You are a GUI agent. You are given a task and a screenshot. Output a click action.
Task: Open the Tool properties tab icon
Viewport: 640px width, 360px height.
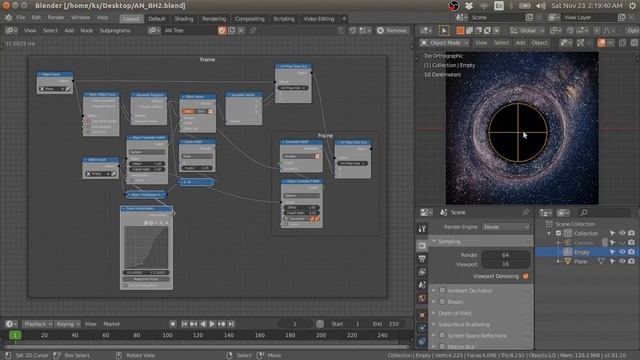pyautogui.click(x=422, y=229)
